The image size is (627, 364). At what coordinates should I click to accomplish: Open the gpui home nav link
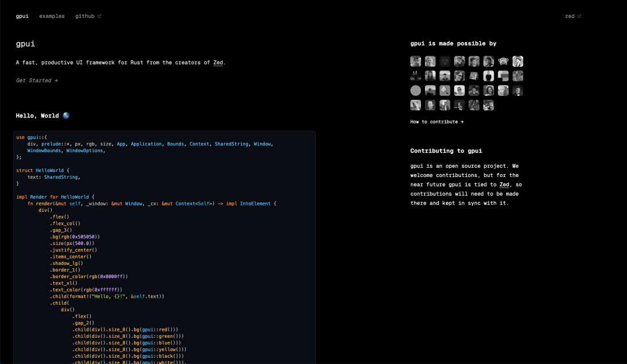tap(22, 16)
